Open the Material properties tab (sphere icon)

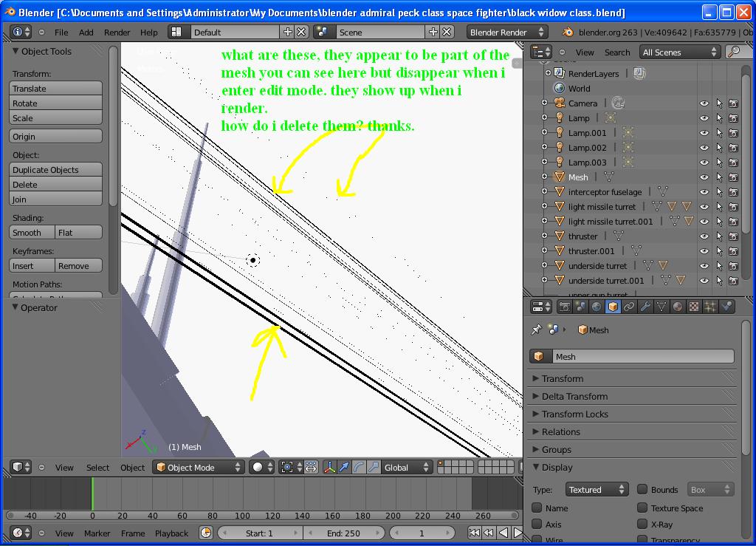[x=678, y=307]
